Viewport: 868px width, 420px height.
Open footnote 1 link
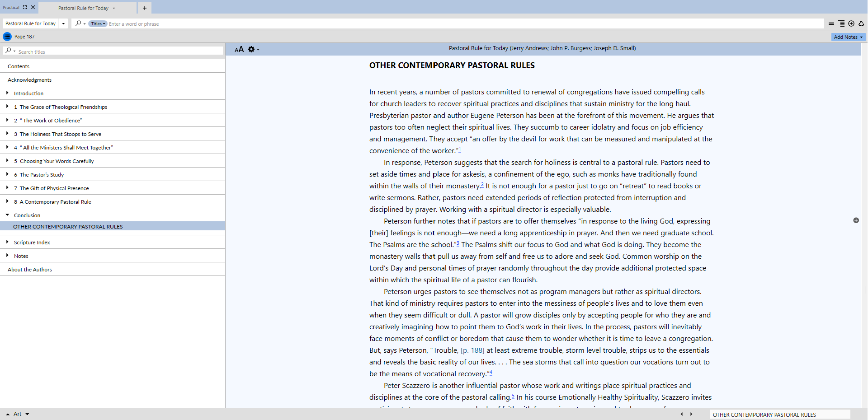pos(460,149)
